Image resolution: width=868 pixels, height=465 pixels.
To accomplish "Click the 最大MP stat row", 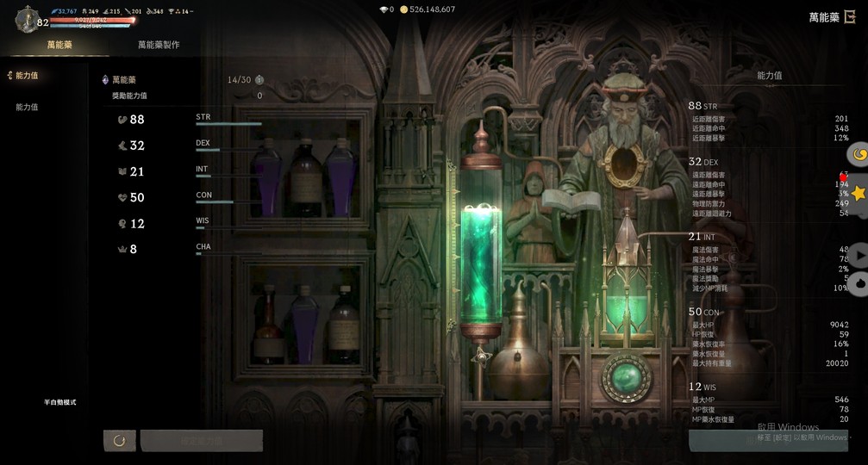I will coord(770,400).
